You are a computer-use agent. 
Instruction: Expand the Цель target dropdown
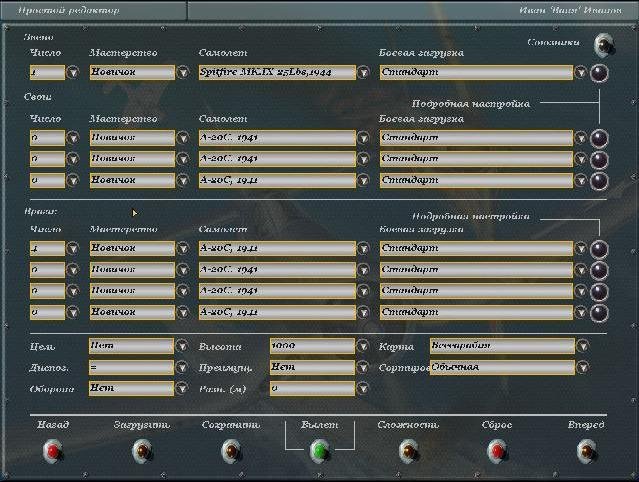(x=182, y=346)
